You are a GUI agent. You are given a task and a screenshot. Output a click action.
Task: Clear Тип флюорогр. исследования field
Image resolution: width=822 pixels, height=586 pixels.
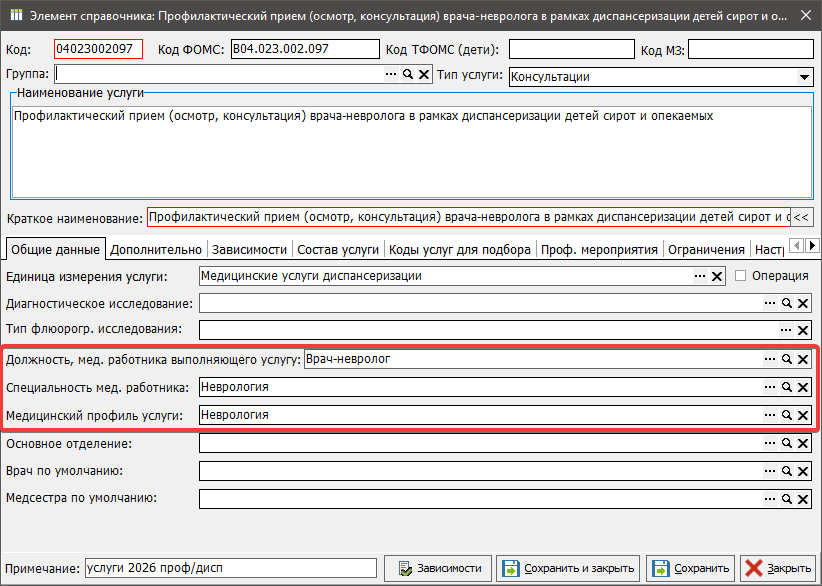[x=803, y=330]
